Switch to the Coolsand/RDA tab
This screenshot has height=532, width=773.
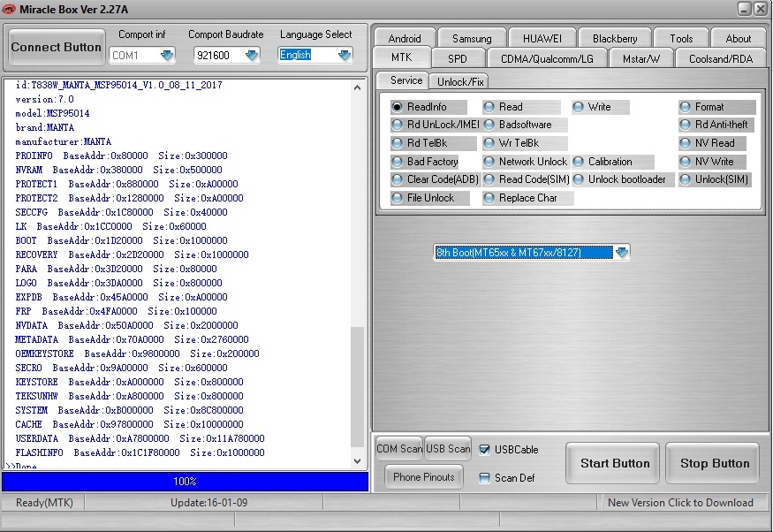coord(721,58)
